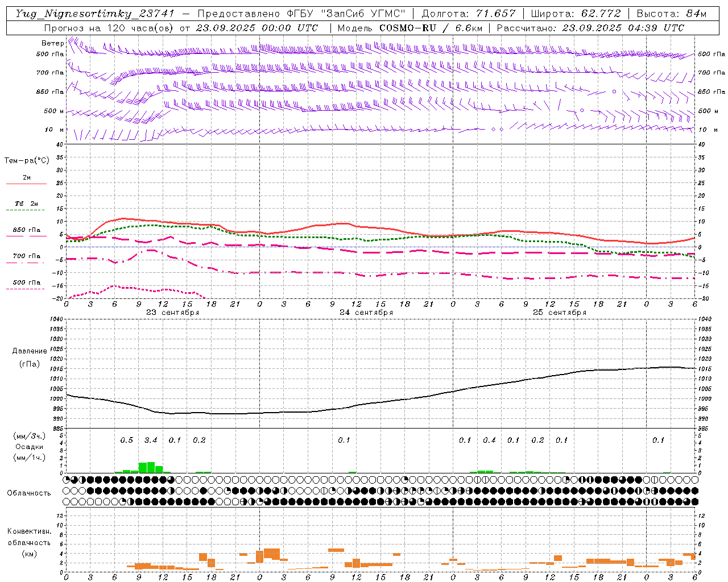Click the Модель COSMO-RU / 6.6км label
728x582 pixels.
pyautogui.click(x=410, y=28)
